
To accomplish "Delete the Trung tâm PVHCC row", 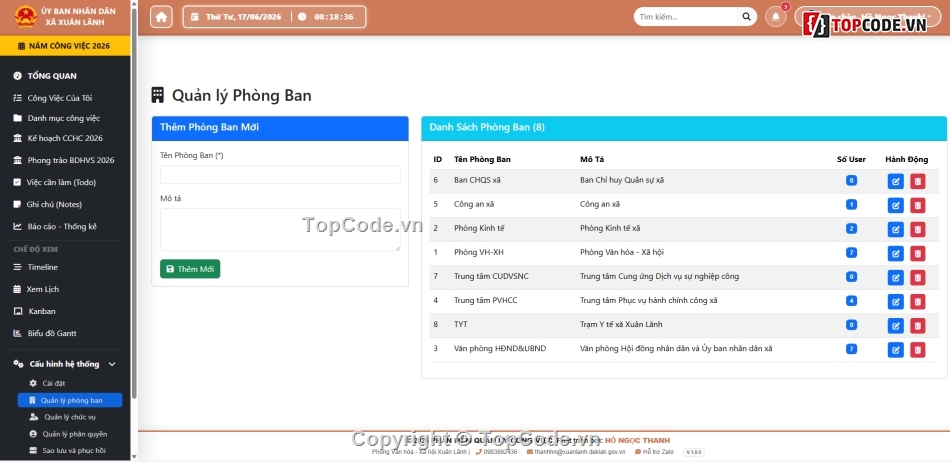I will pyautogui.click(x=917, y=302).
